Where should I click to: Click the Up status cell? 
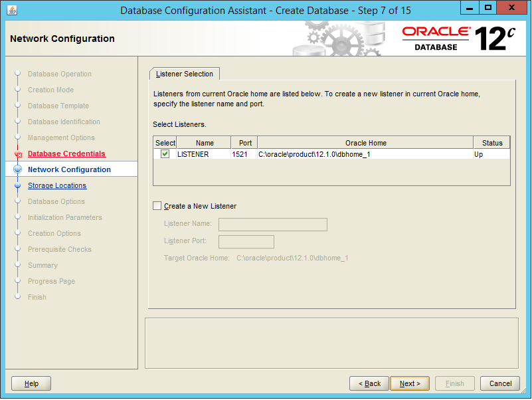coord(491,154)
